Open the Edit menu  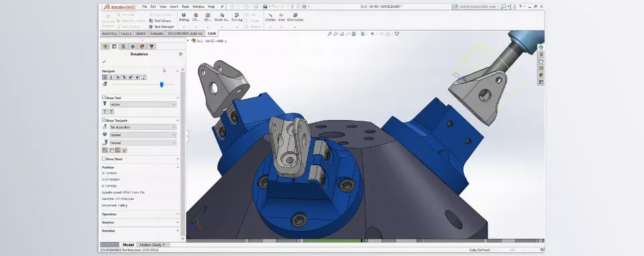(153, 7)
